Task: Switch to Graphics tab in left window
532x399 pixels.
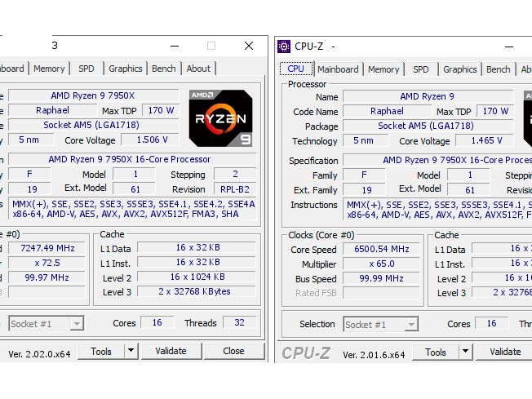Action: (125, 69)
